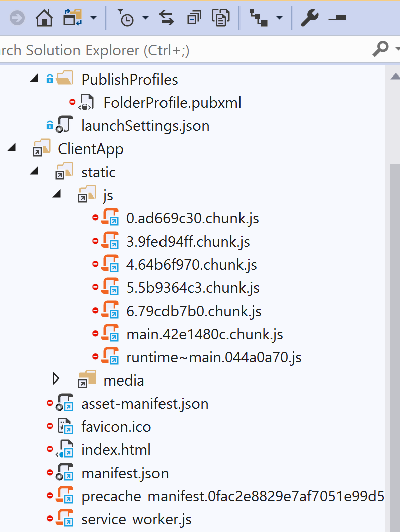Click the vertical scrollbar thumb
400x532 pixels.
(x=395, y=348)
